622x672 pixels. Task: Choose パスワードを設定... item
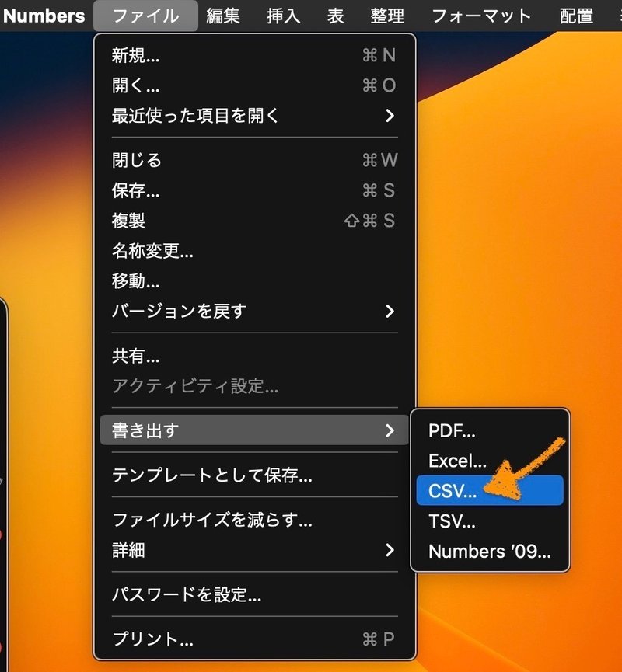tap(254, 594)
